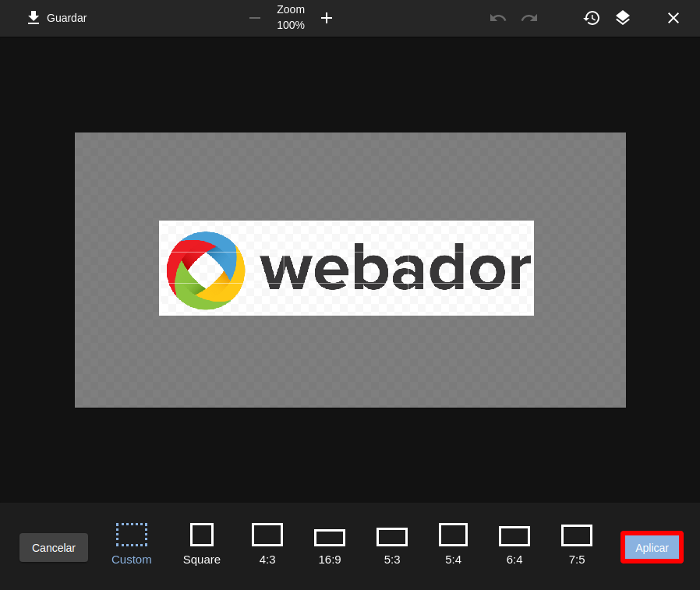
Task: Cancel the crop operation
Action: coord(54,548)
